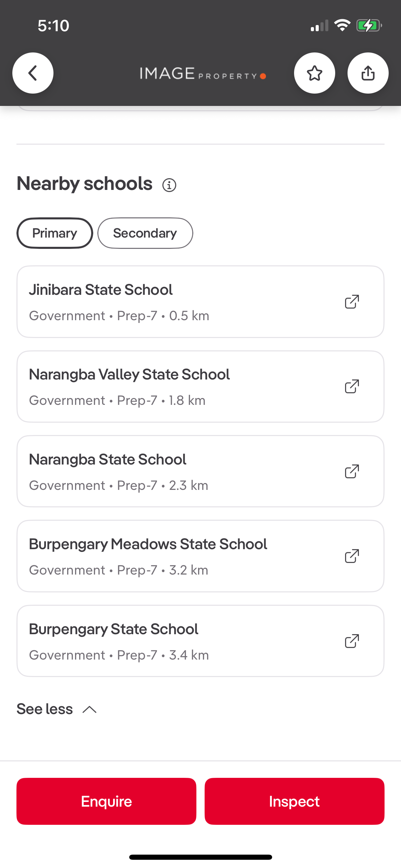Image resolution: width=401 pixels, height=868 pixels.
Task: Tap the home indicator bar
Action: tap(200, 857)
